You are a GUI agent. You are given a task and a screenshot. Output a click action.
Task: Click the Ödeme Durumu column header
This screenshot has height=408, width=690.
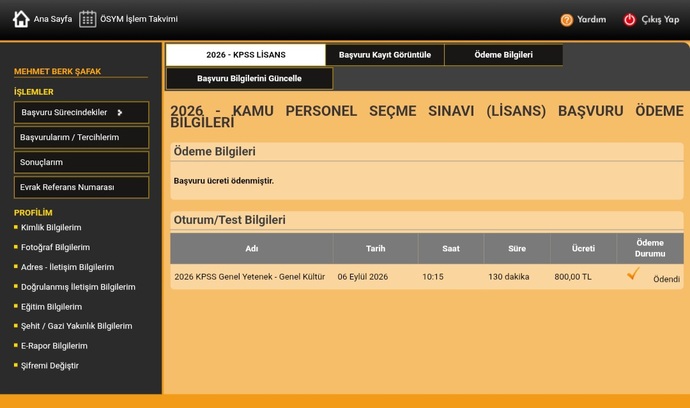tap(650, 249)
